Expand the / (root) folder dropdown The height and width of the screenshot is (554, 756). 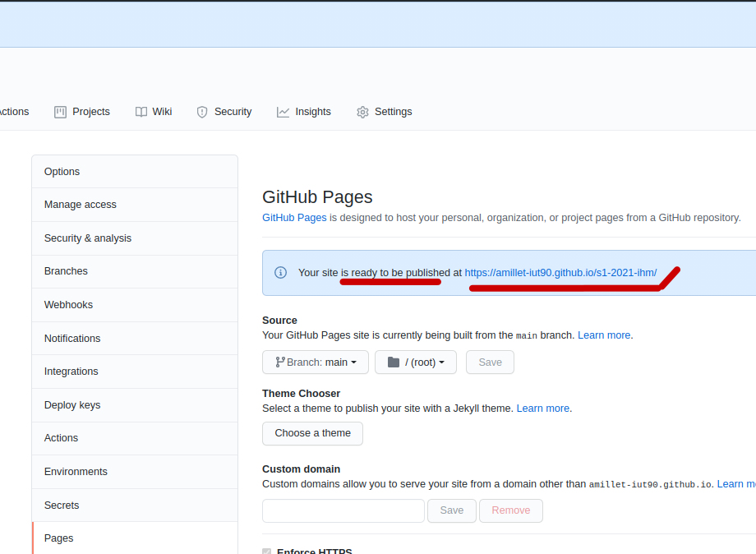[416, 362]
